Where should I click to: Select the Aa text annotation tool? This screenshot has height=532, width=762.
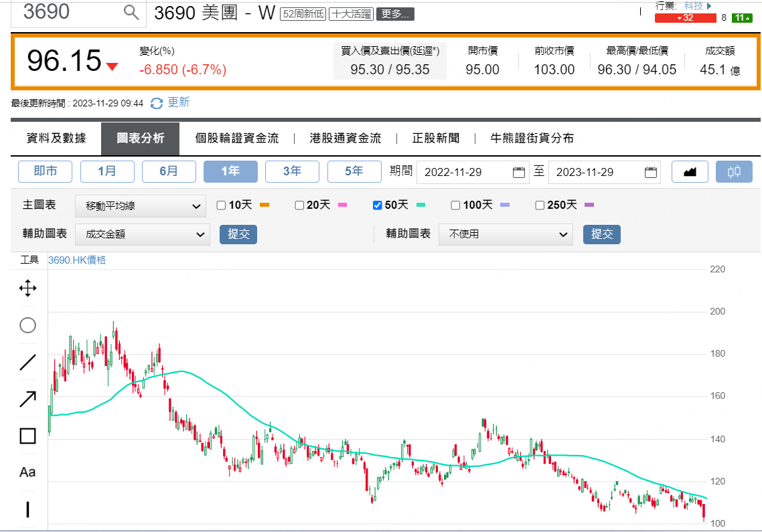(x=27, y=472)
